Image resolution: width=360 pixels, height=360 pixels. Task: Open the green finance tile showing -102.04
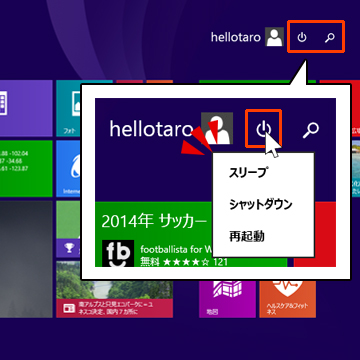[26, 168]
